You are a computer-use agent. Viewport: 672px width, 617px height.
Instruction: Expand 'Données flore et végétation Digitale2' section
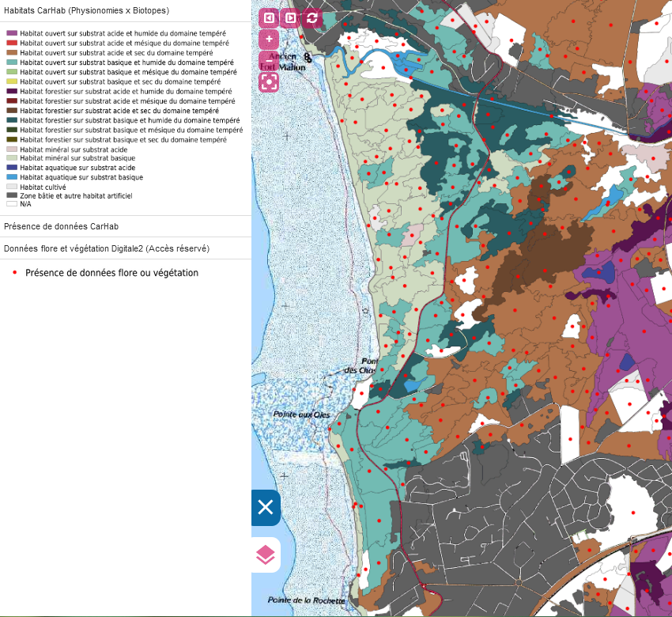coord(106,248)
